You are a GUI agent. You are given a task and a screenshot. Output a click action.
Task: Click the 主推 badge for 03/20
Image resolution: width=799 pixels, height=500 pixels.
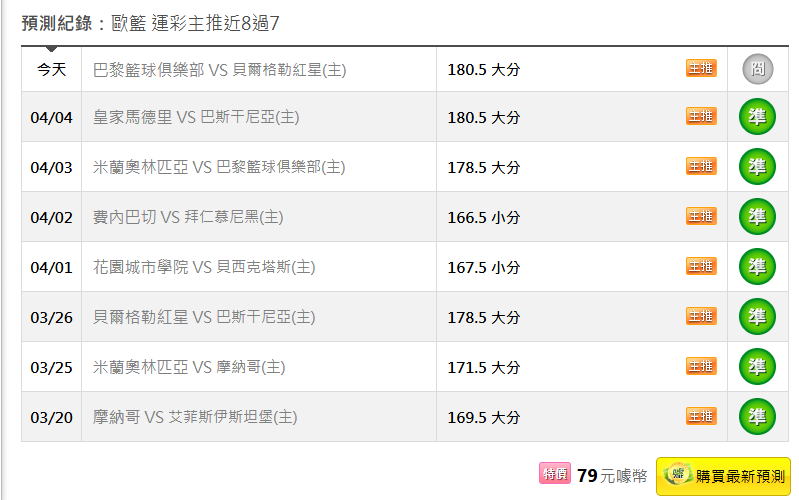(x=701, y=416)
